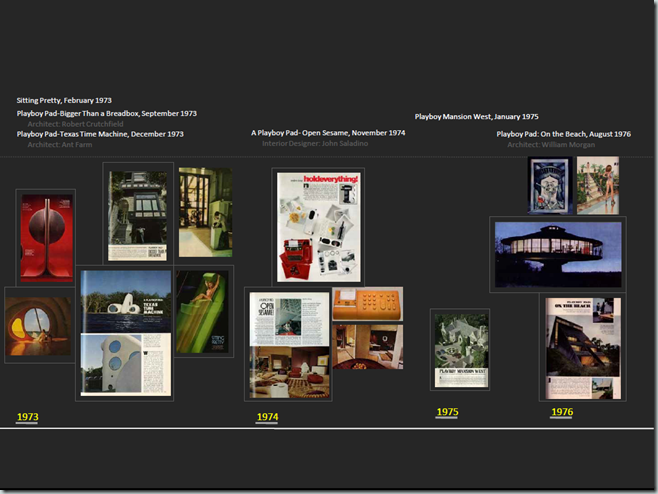This screenshot has height=494, width=658.
Task: Open the woman on steps cover thumbnail
Action: coord(598,186)
